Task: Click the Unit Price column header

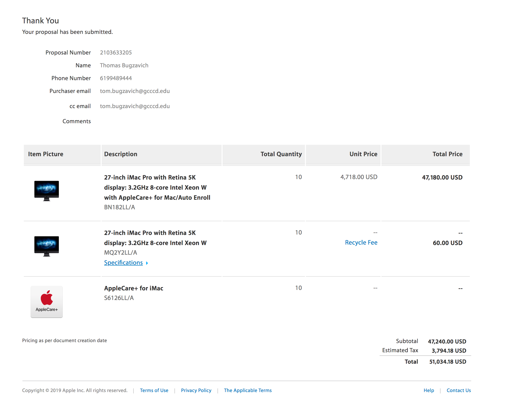Action: (x=343, y=154)
